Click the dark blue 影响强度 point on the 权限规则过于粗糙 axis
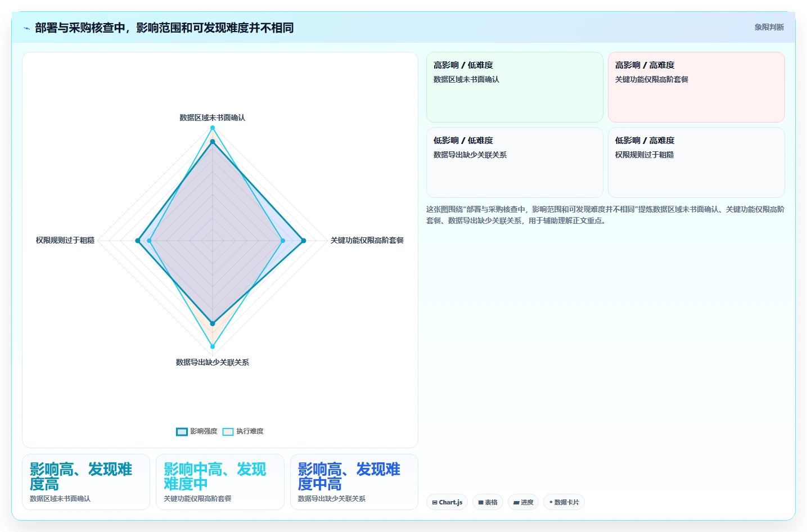 pos(137,241)
